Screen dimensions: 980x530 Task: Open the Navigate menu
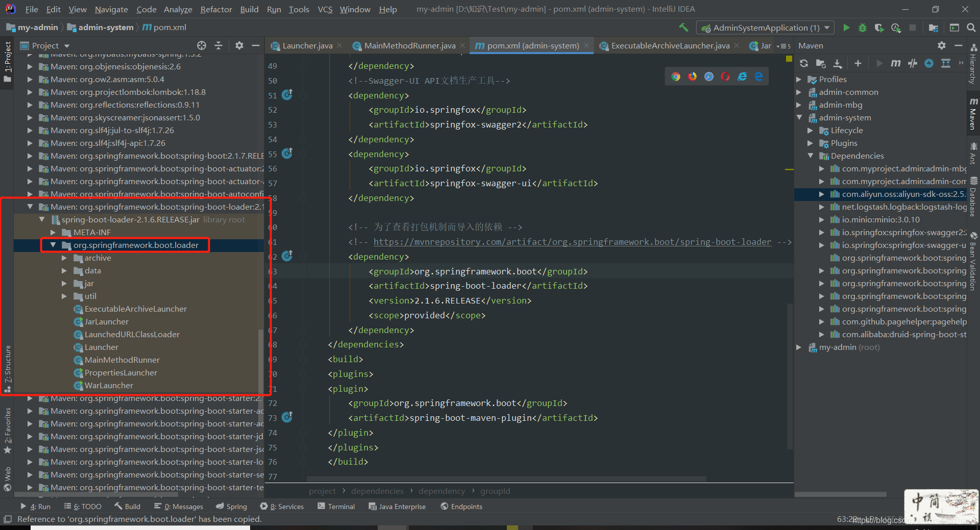tap(111, 9)
